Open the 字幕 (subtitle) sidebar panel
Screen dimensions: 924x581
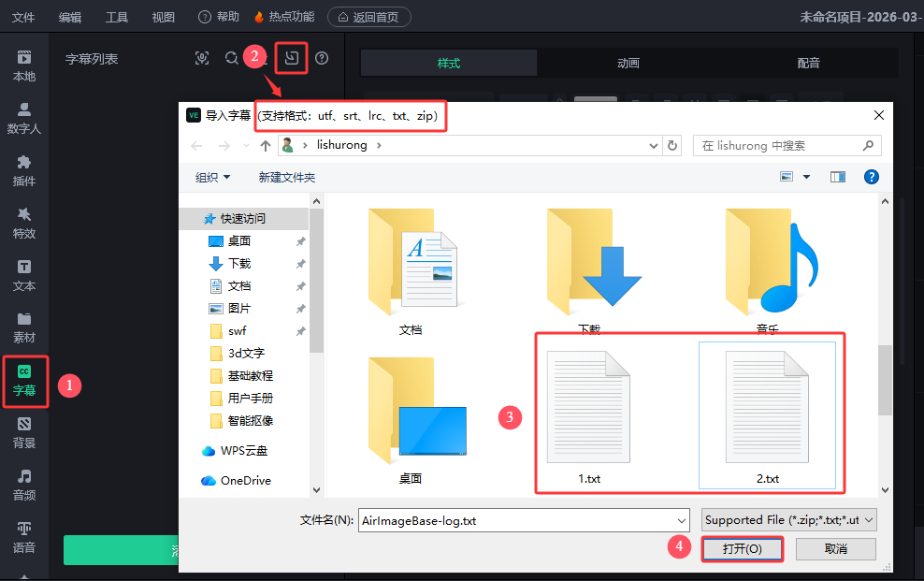point(24,380)
